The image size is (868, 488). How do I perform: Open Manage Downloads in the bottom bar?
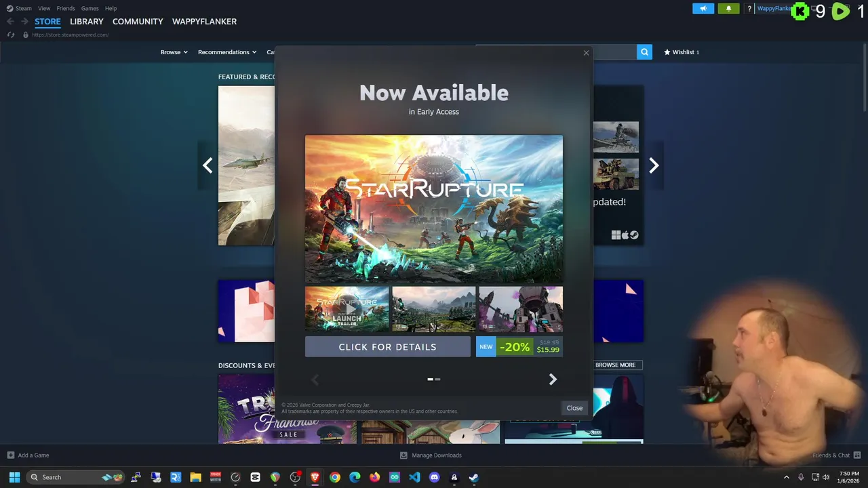click(x=431, y=455)
